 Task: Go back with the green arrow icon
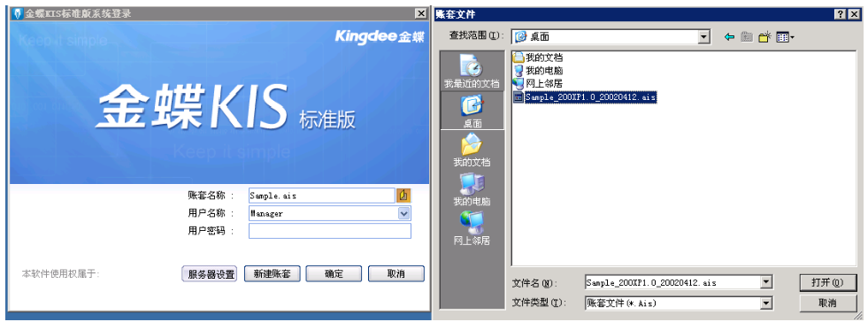pos(730,37)
